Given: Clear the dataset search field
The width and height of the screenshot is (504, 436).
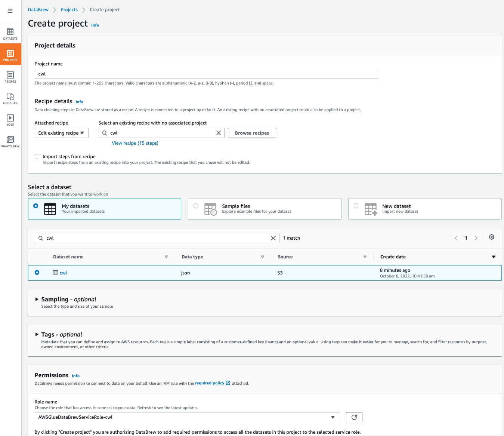Looking at the screenshot, I should (273, 238).
